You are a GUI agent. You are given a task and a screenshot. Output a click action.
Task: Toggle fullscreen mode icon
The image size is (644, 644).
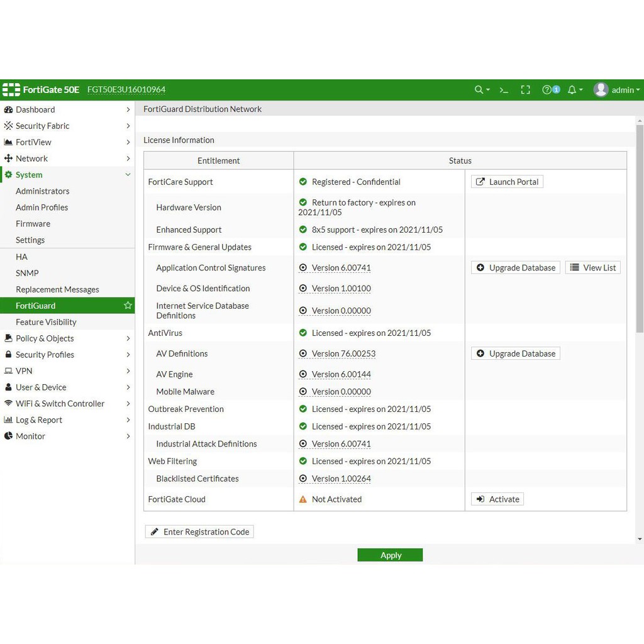526,90
